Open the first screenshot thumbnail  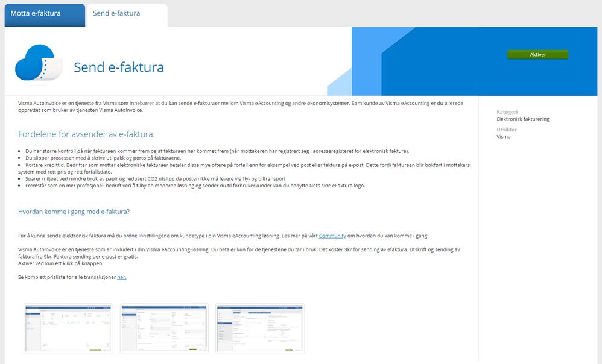(x=68, y=328)
